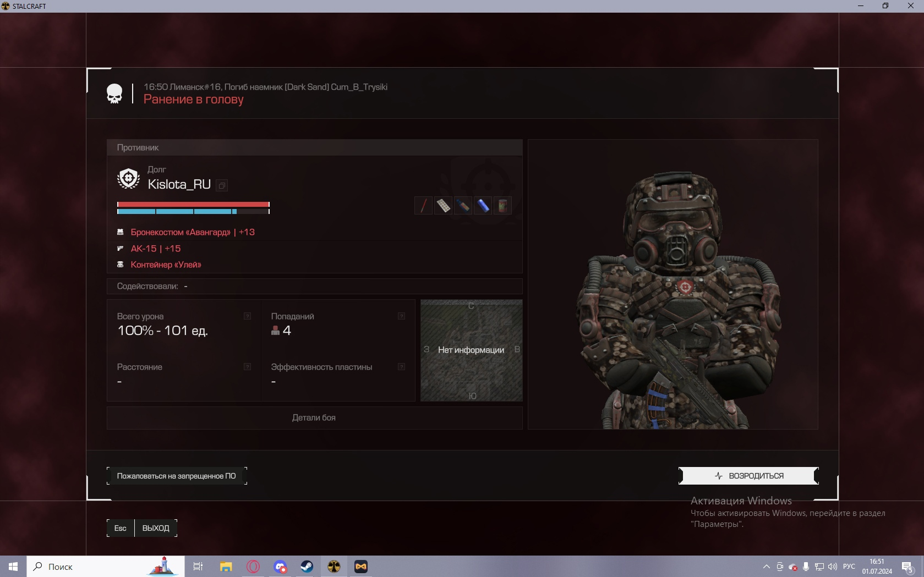Open the network tray icon
This screenshot has width=924, height=577.
point(819,567)
